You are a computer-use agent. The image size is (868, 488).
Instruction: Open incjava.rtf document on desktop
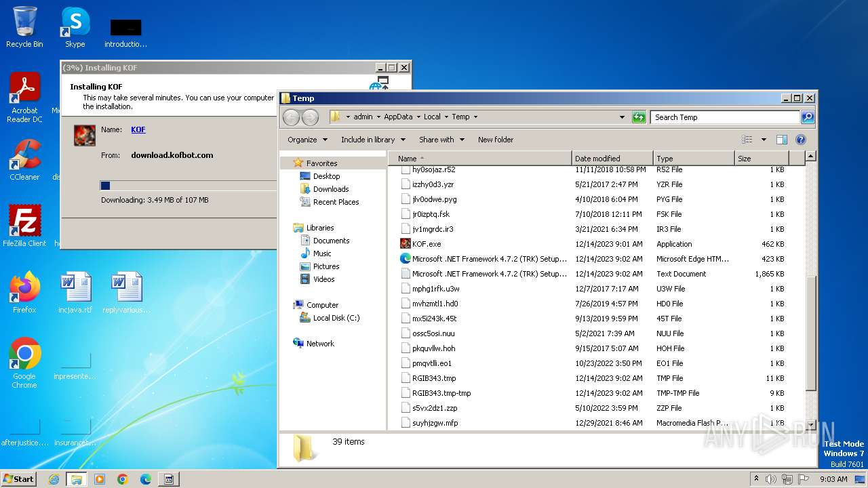tap(75, 292)
